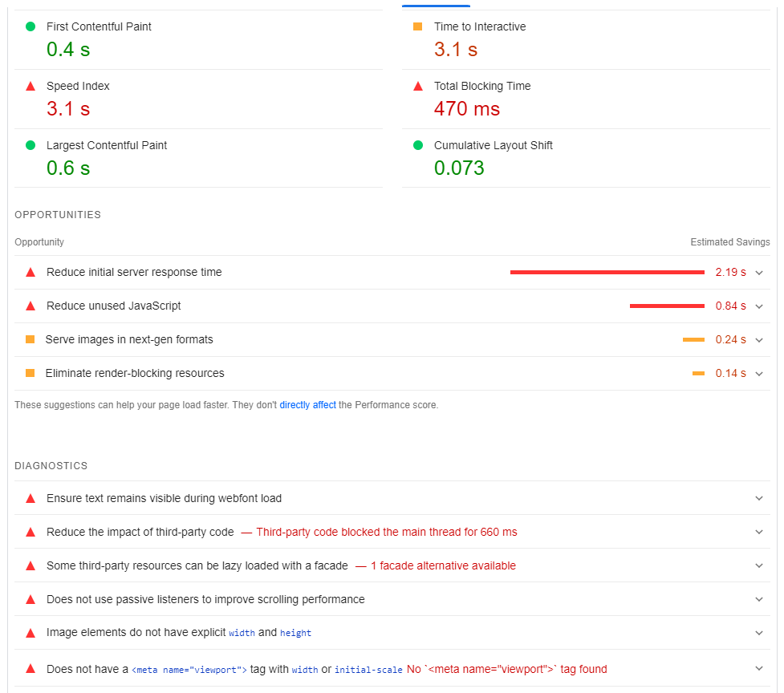Click orange square beside Eliminate render-blocking resources
The height and width of the screenshot is (693, 784).
(30, 373)
